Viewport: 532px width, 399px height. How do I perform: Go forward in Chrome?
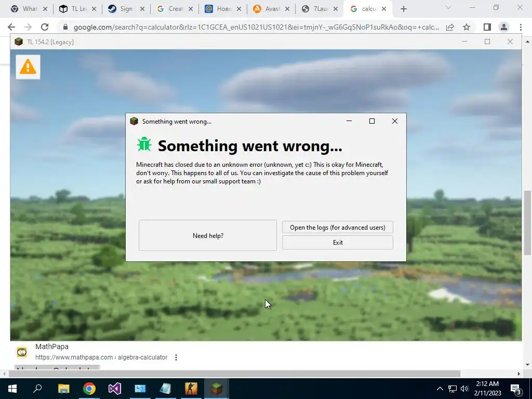coord(28,27)
